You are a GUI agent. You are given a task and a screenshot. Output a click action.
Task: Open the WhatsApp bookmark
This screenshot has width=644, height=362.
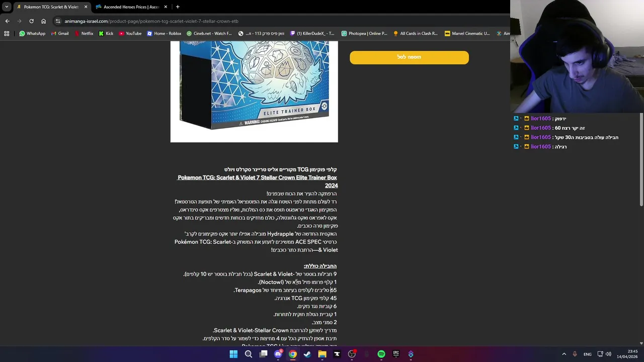point(32,34)
